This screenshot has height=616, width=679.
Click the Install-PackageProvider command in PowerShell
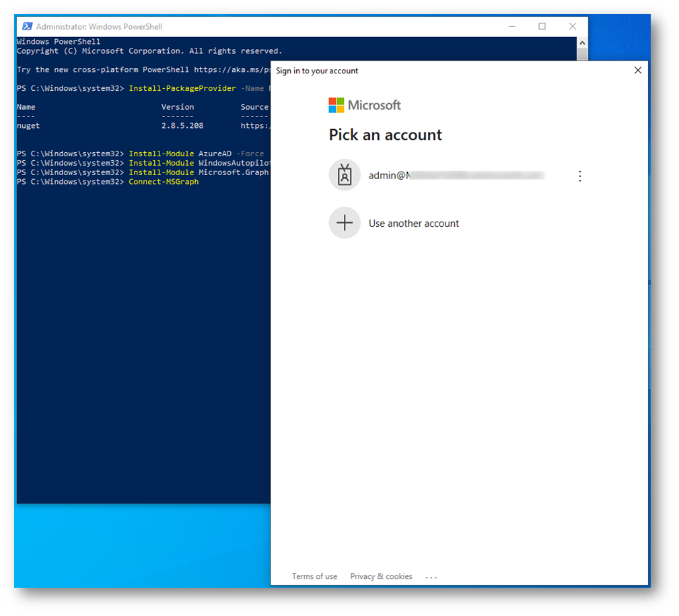182,88
